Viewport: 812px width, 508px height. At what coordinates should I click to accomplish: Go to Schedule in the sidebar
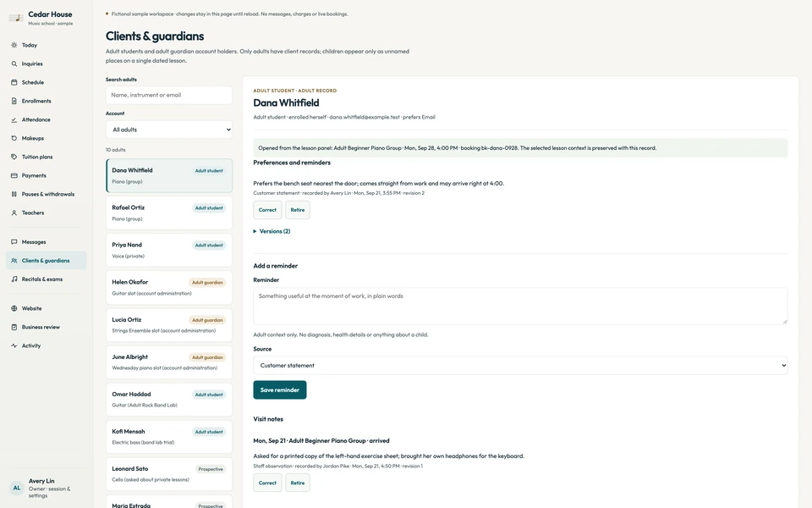coord(46,82)
